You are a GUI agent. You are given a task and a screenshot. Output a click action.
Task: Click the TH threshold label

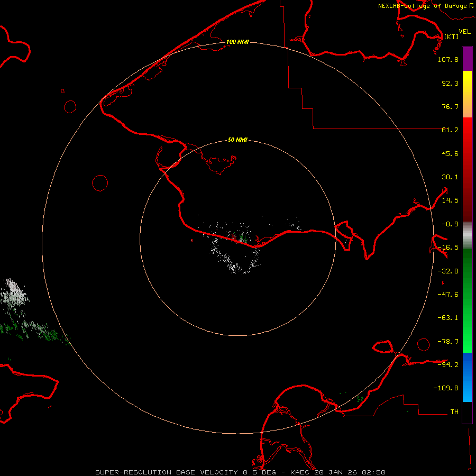tap(454, 412)
